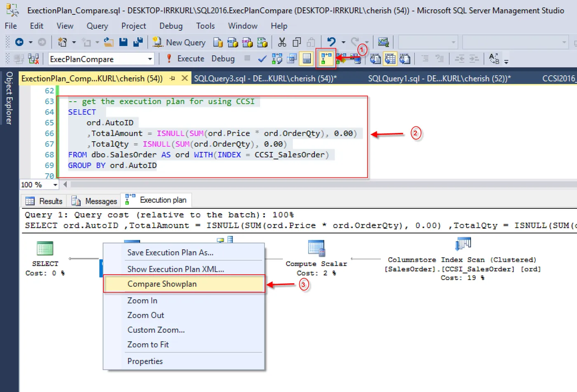The width and height of the screenshot is (577, 392).
Task: Open the Tools menu
Action: (205, 26)
